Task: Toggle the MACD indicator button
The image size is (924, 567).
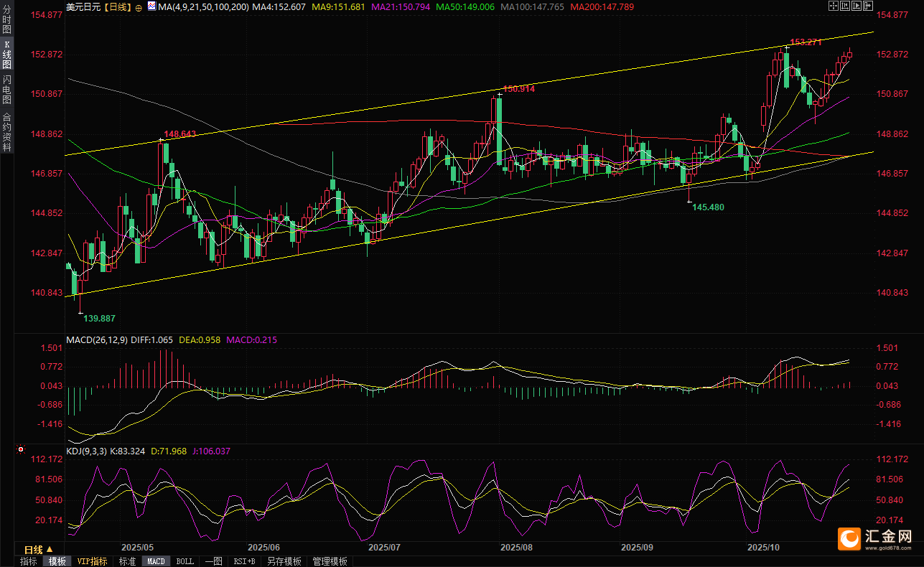Action: pos(156,561)
